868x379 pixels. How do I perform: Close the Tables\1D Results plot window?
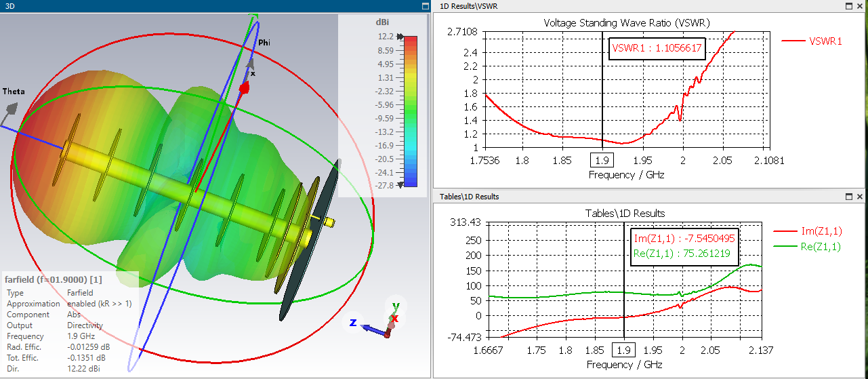[x=861, y=196]
